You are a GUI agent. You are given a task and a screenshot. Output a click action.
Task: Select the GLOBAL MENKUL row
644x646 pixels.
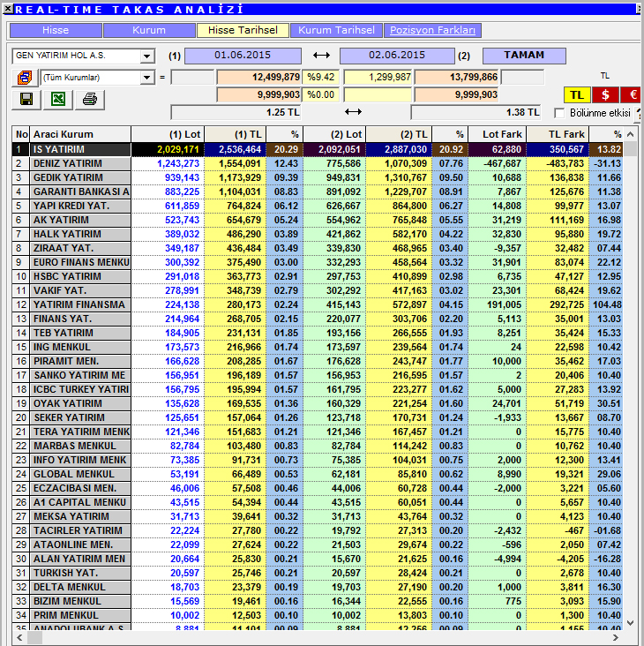318,474
